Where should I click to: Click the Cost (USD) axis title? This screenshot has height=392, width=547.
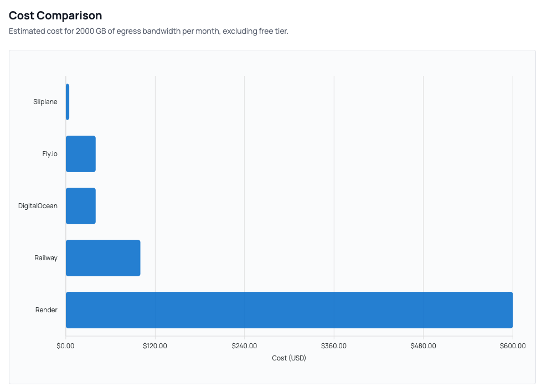tap(288, 358)
